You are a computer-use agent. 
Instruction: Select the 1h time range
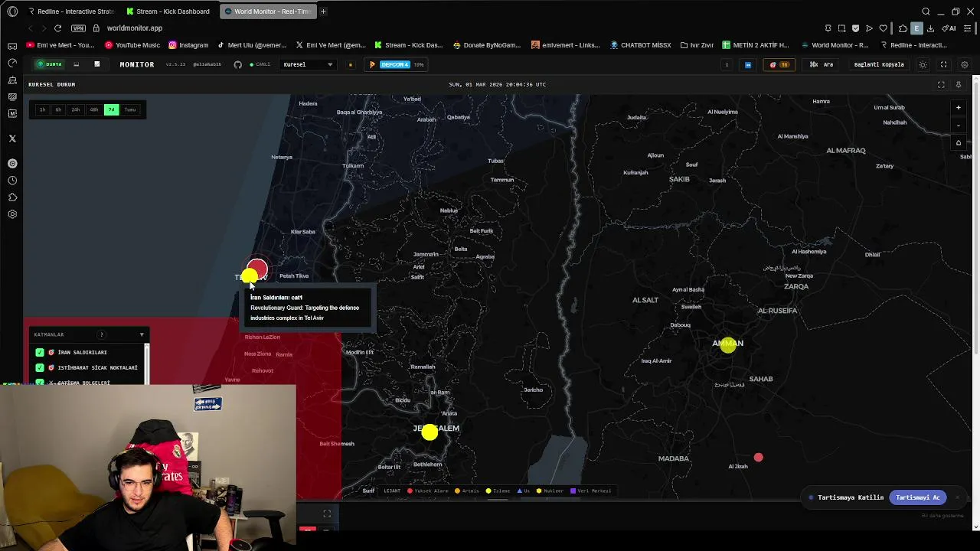(42, 109)
